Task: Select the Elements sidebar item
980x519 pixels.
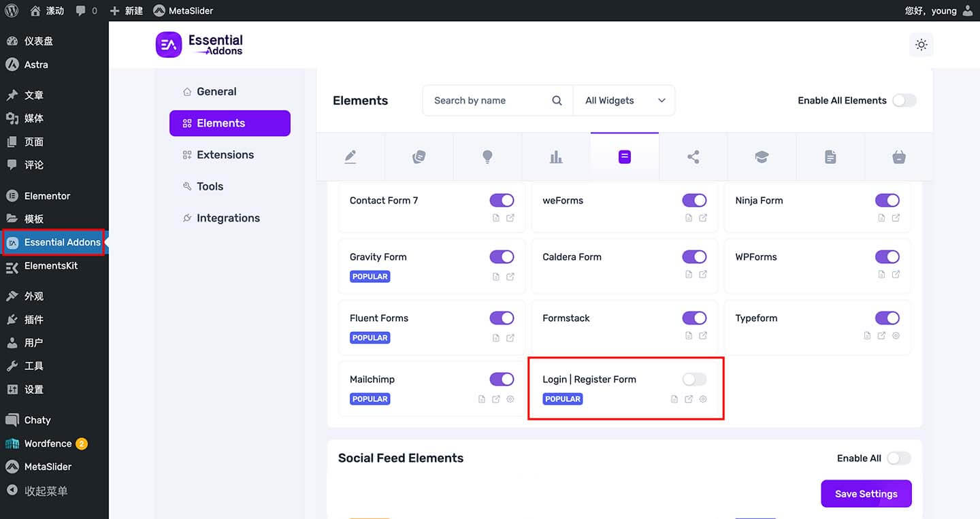Action: (x=230, y=123)
